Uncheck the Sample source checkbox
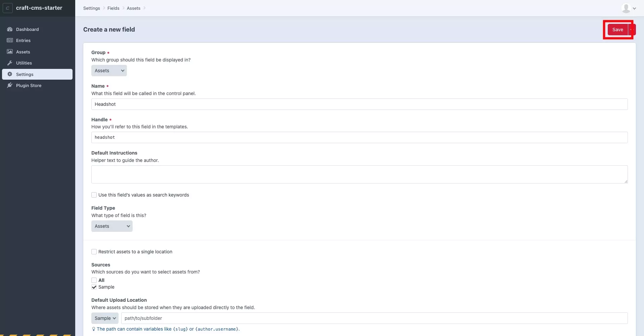The width and height of the screenshot is (644, 336). pos(94,287)
